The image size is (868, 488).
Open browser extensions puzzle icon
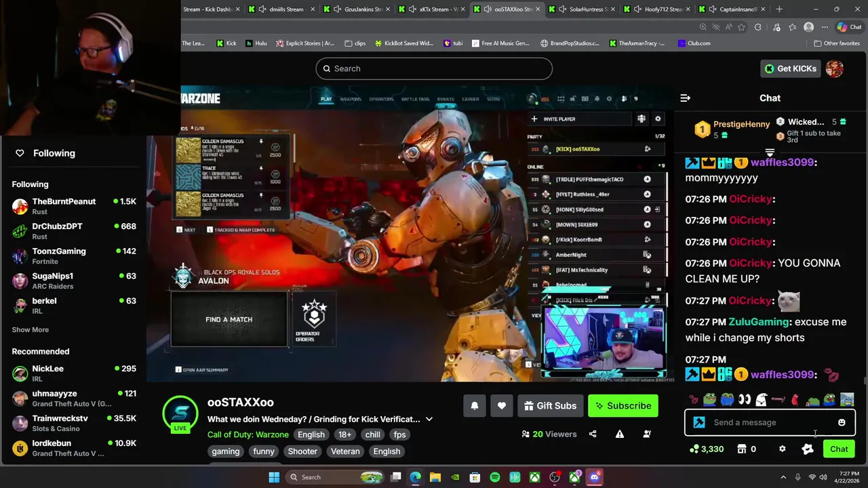[x=758, y=27]
